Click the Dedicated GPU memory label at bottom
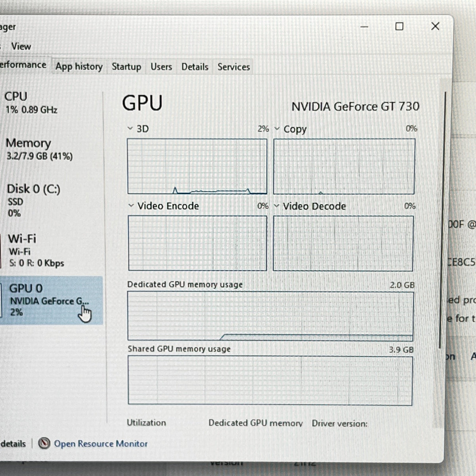This screenshot has width=476, height=476. pos(255,423)
